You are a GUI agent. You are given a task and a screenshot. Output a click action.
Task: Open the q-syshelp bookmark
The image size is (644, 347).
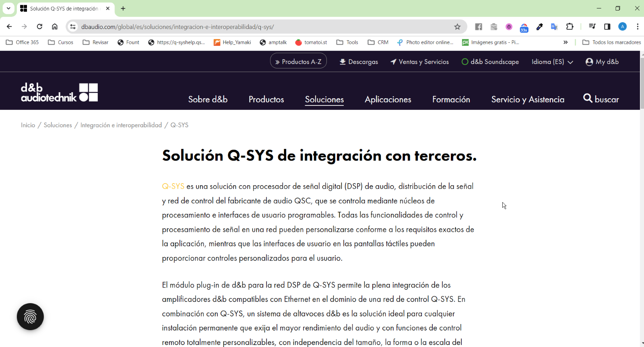point(177,42)
